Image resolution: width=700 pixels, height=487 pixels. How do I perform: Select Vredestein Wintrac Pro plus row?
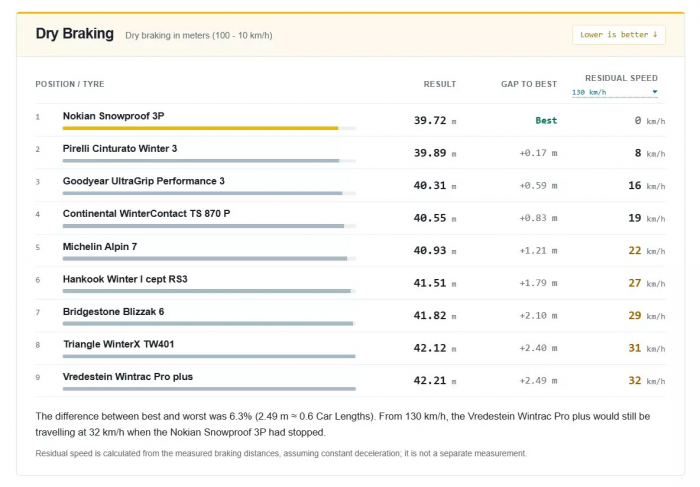[x=350, y=381]
